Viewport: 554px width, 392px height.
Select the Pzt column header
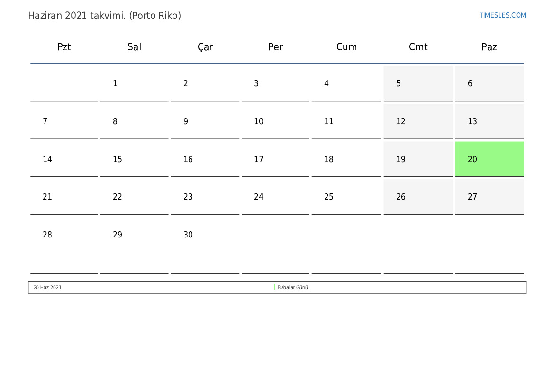point(64,46)
